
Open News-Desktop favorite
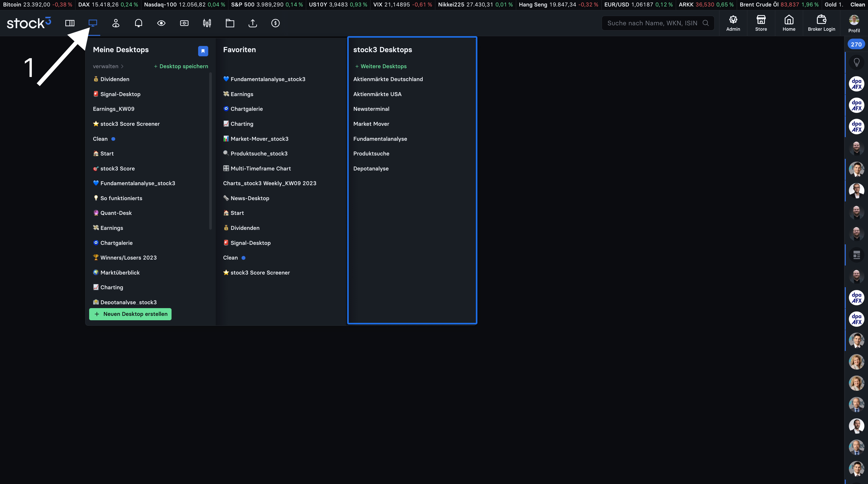click(x=246, y=198)
